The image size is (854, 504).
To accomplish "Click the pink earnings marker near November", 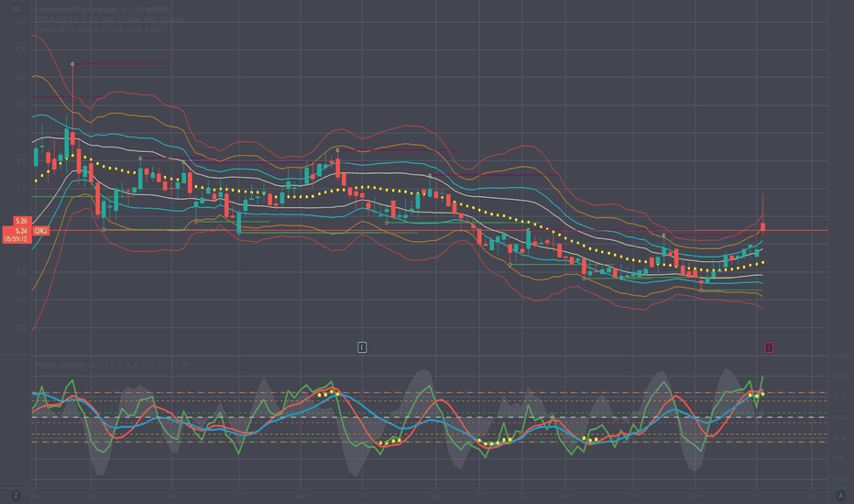I will [769, 347].
